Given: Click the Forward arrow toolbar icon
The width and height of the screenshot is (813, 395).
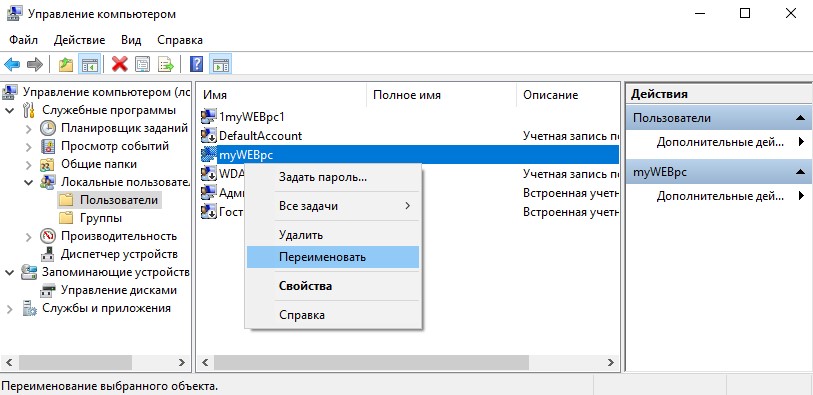Looking at the screenshot, I should pyautogui.click(x=35, y=65).
